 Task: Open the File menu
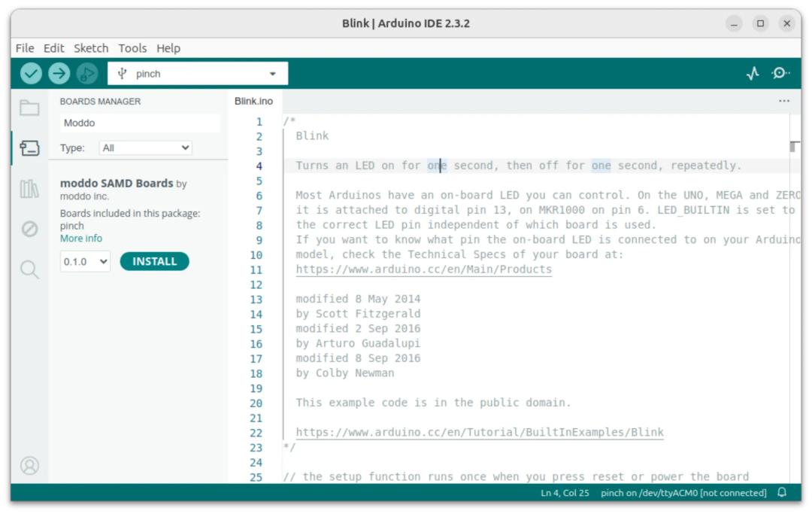tap(25, 48)
